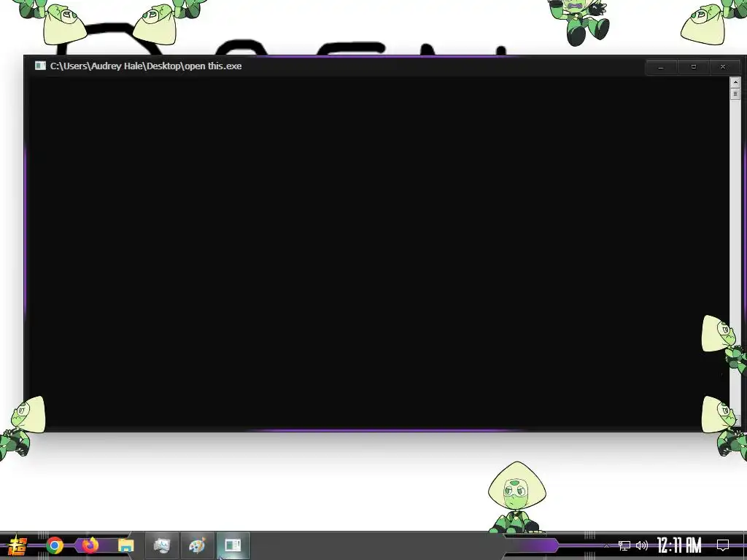Open the Paint app in the taskbar

click(x=197, y=545)
